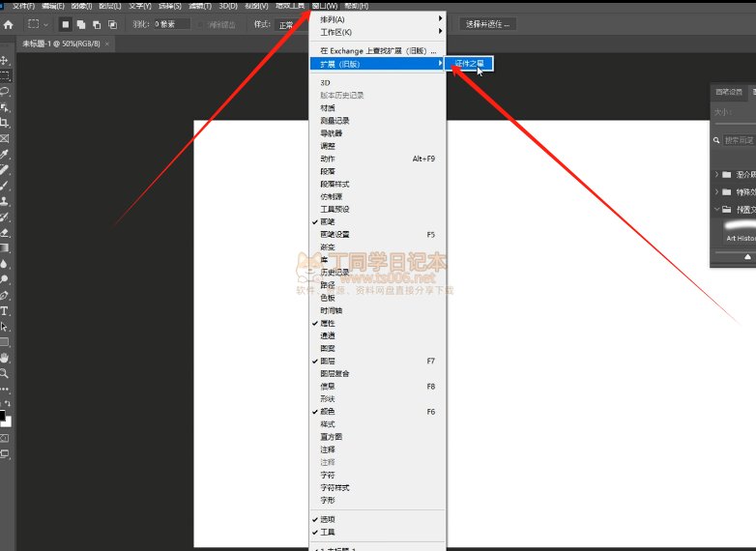756x551 pixels.
Task: Click the Home icon in options bar
Action: (x=9, y=24)
